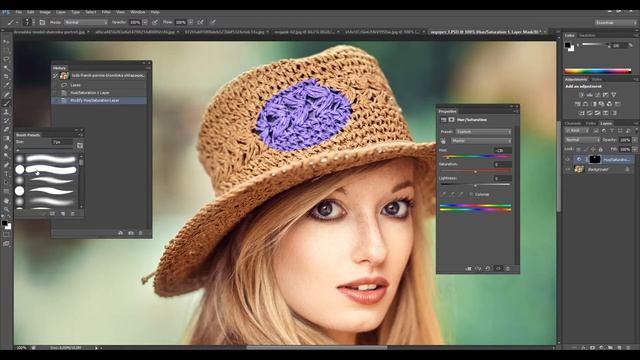This screenshot has width=640, height=360.
Task: Enable the Colorize checkbox
Action: click(471, 194)
